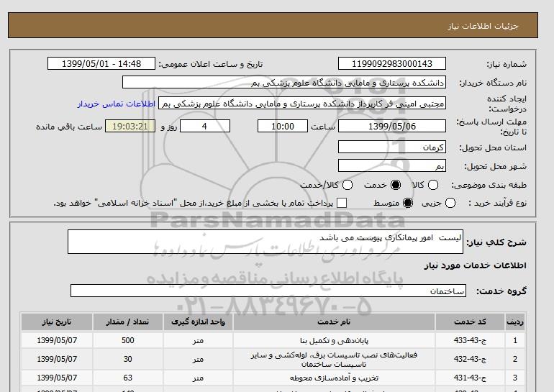The image size is (554, 392).
Task: Click the تعداد / مقدار column header
Action: tap(127, 322)
